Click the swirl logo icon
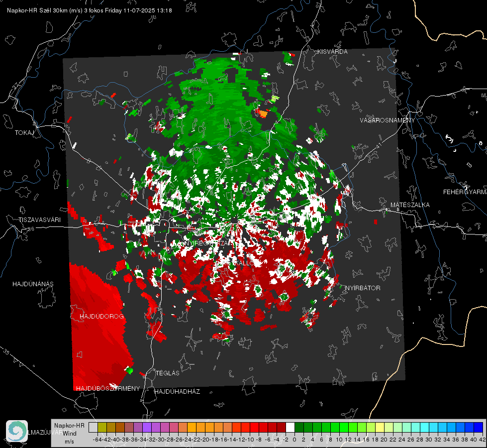 pyautogui.click(x=17, y=431)
